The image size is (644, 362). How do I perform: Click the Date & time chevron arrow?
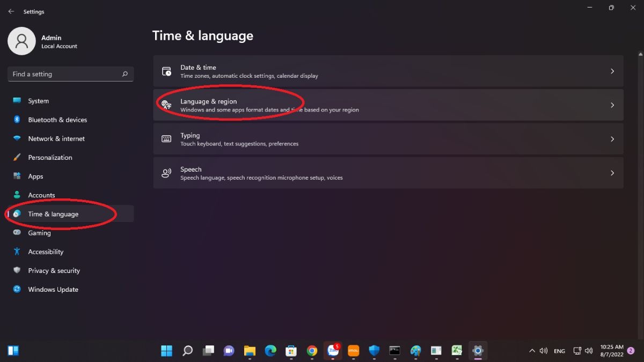pyautogui.click(x=612, y=71)
